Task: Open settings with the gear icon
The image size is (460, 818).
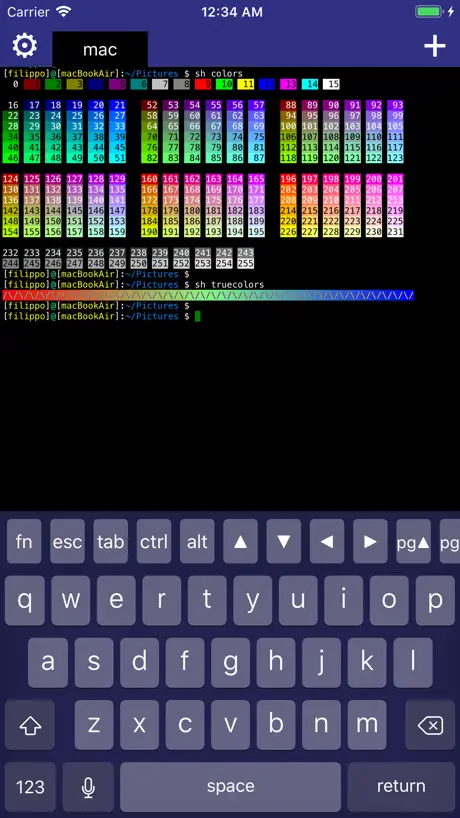Action: point(25,46)
